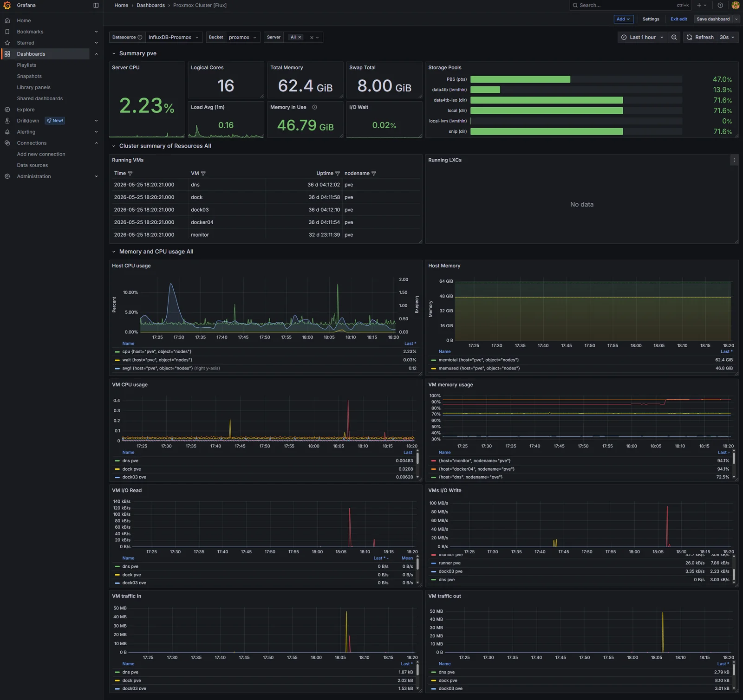Click the Refresh dashboard button
This screenshot has width=743, height=700.
pyautogui.click(x=700, y=37)
